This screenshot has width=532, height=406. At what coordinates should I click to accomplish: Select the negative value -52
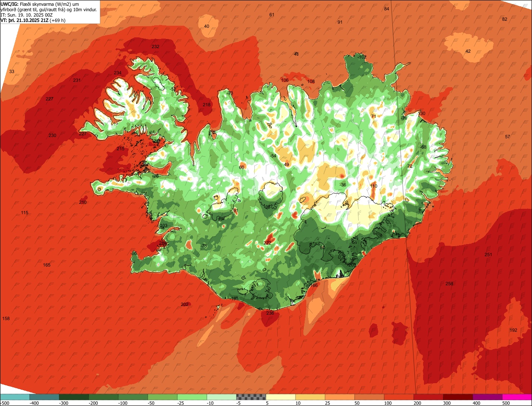[x=173, y=89]
